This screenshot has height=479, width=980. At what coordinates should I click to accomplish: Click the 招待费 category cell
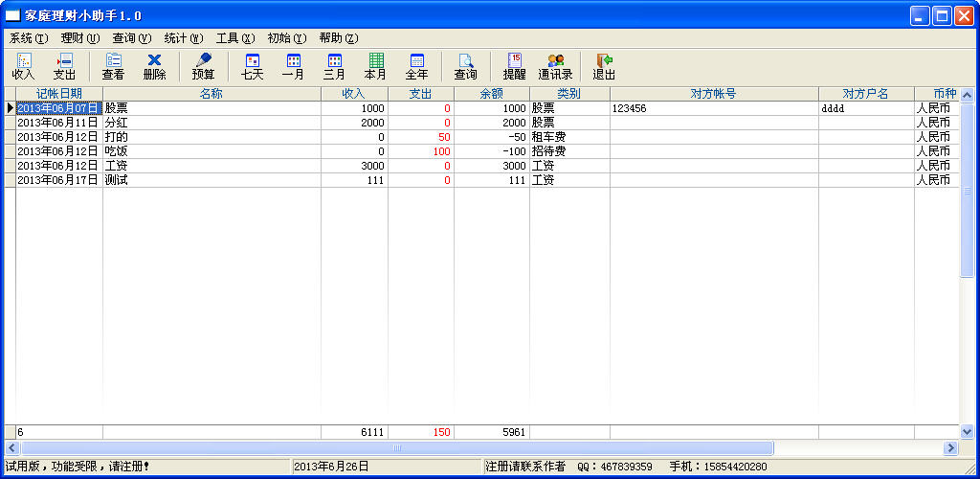click(x=570, y=151)
